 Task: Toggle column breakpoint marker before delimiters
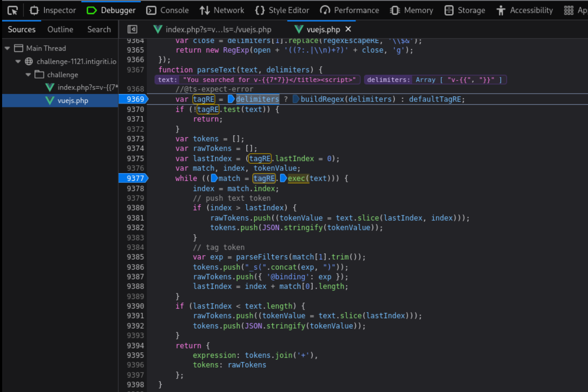(x=231, y=99)
